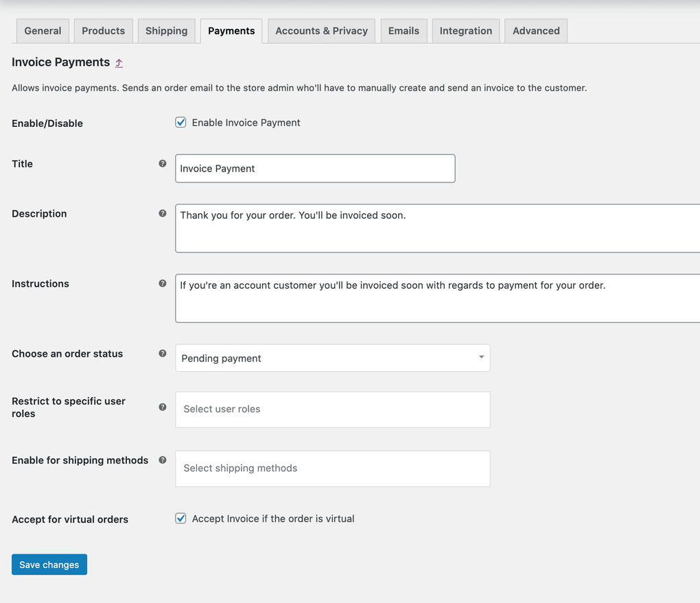Uncheck Enable Invoice Payment checkbox
700x603 pixels.
[x=181, y=123]
